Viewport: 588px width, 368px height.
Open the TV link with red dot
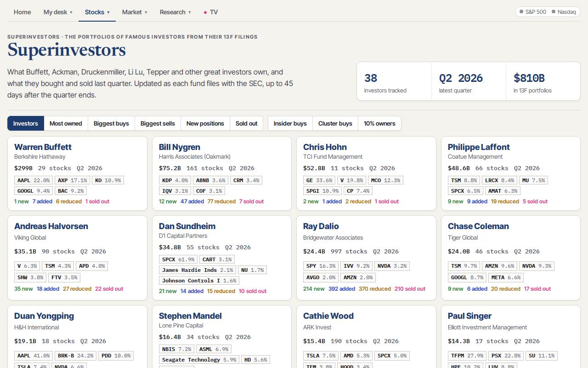(211, 12)
